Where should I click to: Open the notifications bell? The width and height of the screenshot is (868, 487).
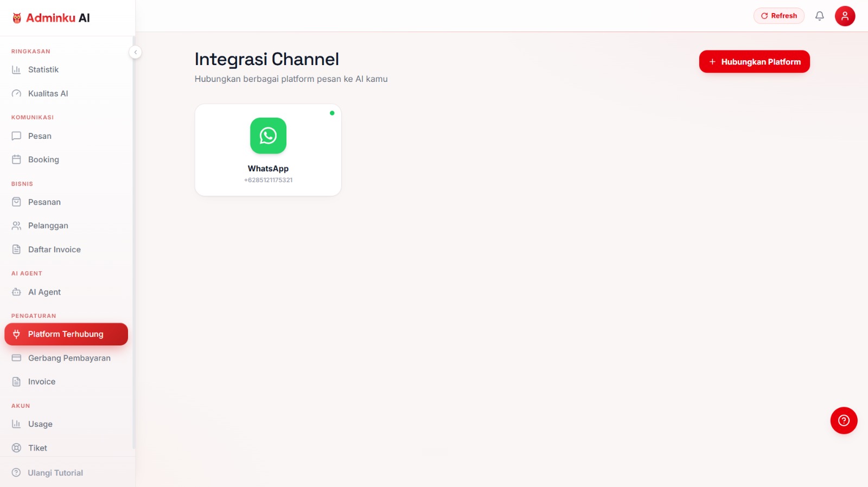coord(820,16)
